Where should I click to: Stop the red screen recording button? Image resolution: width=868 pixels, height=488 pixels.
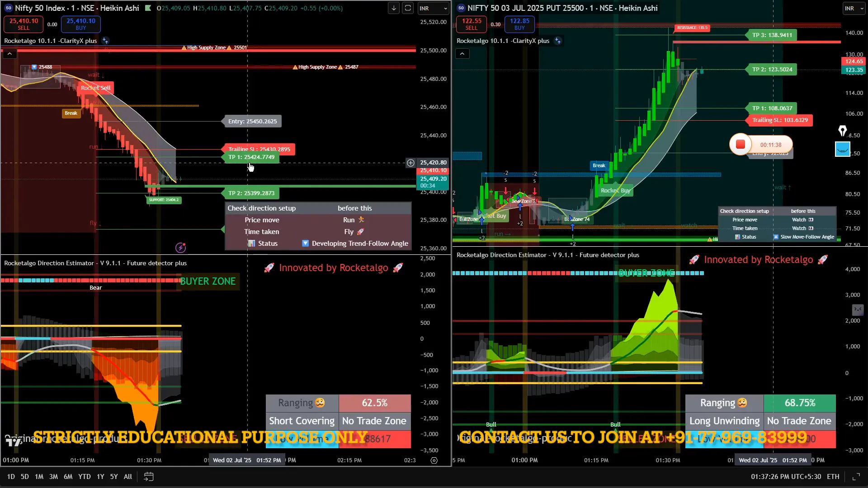pos(741,145)
